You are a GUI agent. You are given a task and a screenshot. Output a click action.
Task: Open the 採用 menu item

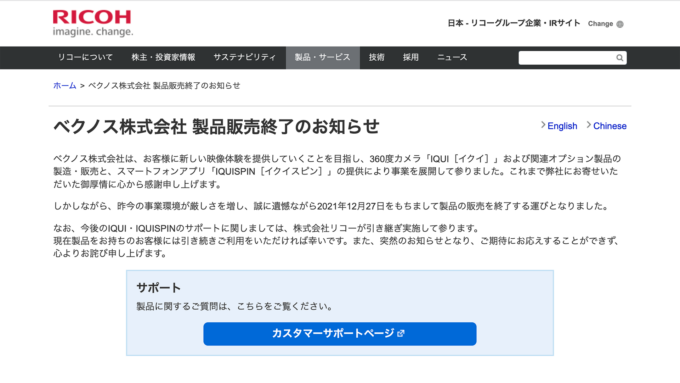[x=410, y=57]
